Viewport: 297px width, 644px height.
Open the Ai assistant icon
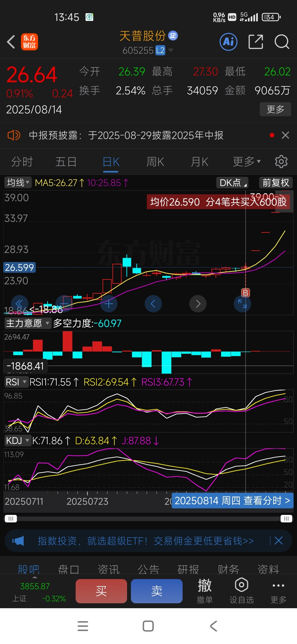click(229, 42)
